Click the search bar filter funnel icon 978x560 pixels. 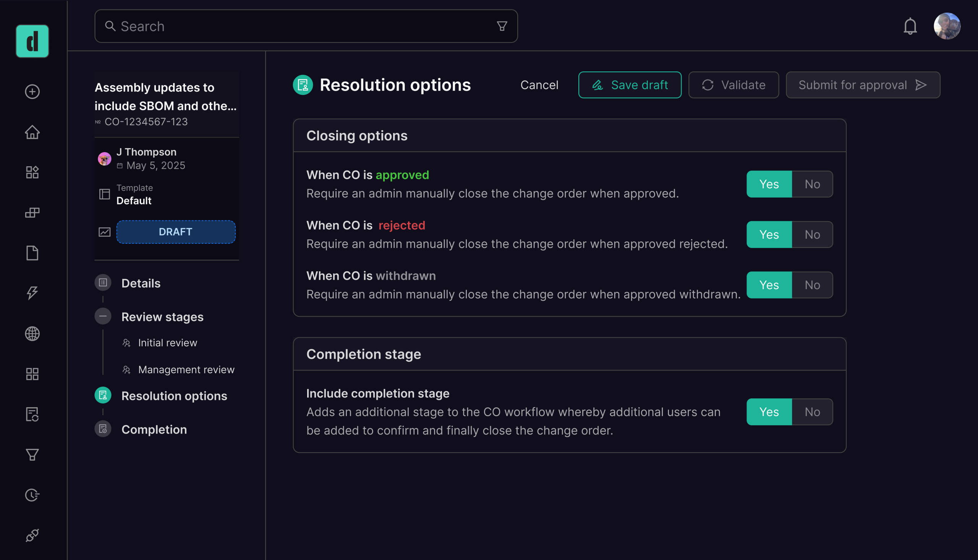502,26
